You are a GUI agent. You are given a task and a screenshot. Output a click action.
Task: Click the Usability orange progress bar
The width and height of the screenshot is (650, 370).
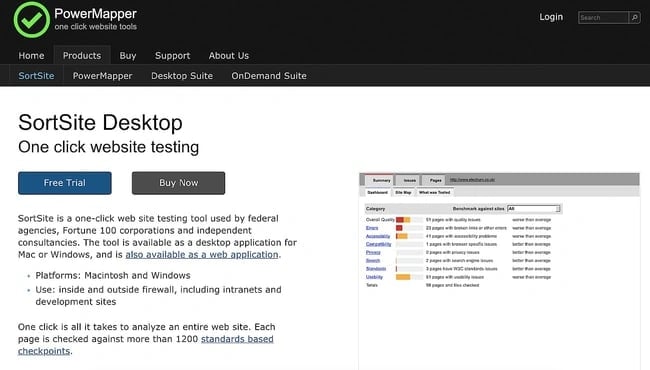tap(403, 277)
